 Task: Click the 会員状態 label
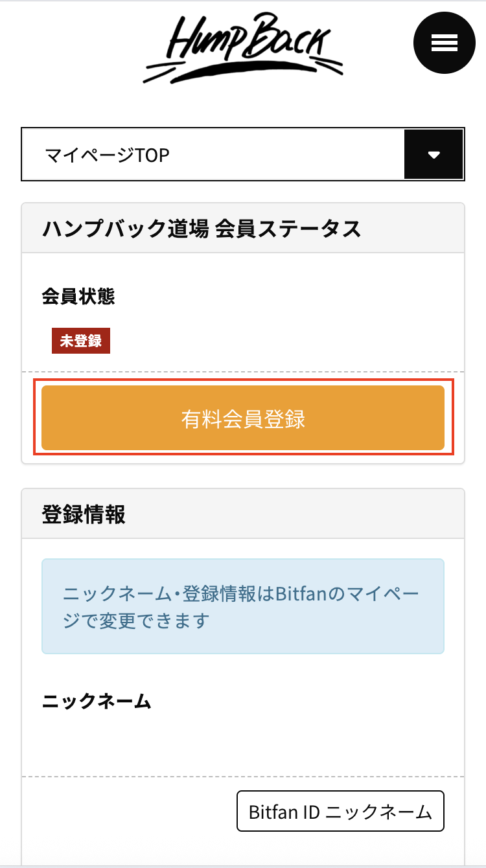pyautogui.click(x=78, y=297)
